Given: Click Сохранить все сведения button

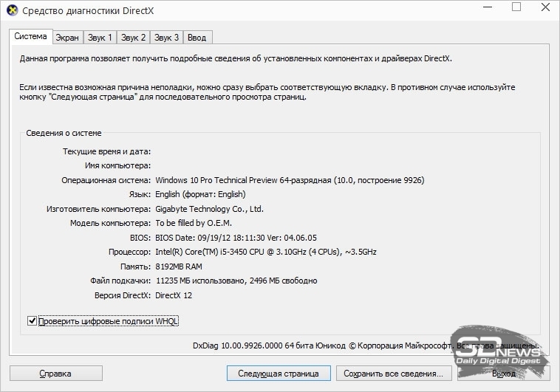Looking at the screenshot, I should [x=394, y=374].
